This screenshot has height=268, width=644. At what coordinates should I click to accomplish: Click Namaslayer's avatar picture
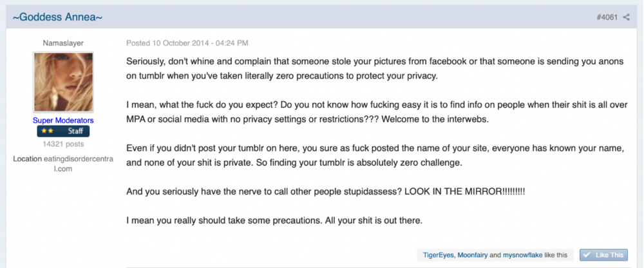tap(63, 82)
